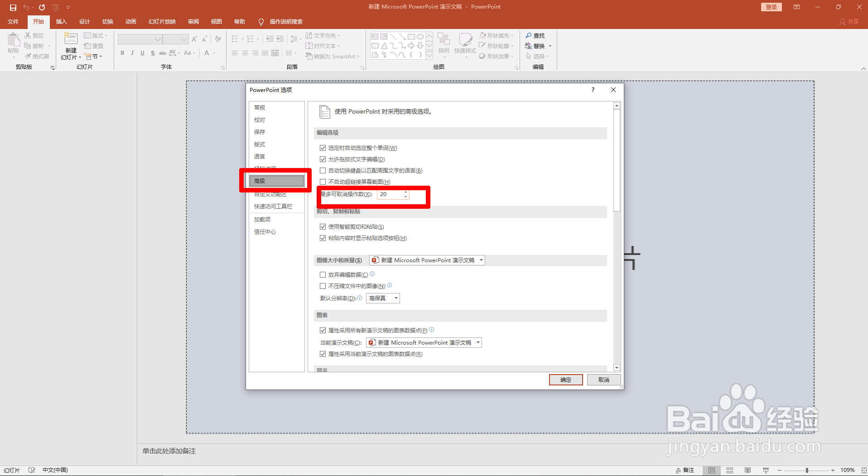Click the Underline U icon
Image resolution: width=868 pixels, height=476 pixels.
pyautogui.click(x=142, y=53)
